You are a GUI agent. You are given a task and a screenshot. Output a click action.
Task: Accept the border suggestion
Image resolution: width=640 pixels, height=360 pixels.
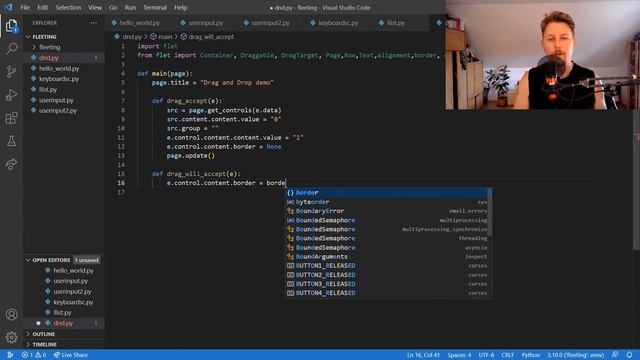coord(386,193)
